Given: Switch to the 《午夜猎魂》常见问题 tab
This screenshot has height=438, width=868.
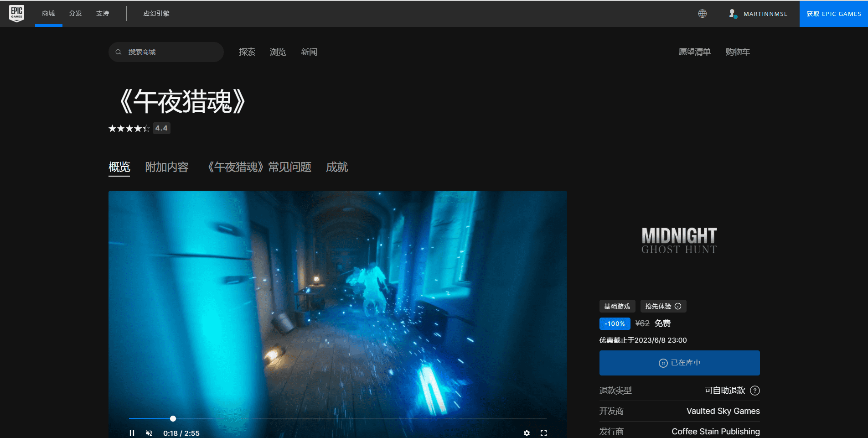Looking at the screenshot, I should (258, 167).
